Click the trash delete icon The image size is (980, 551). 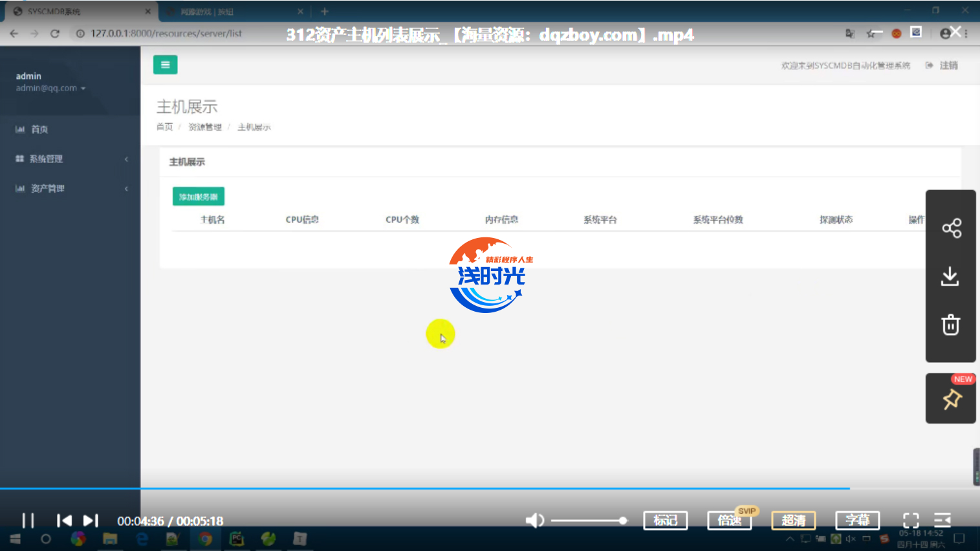click(950, 325)
